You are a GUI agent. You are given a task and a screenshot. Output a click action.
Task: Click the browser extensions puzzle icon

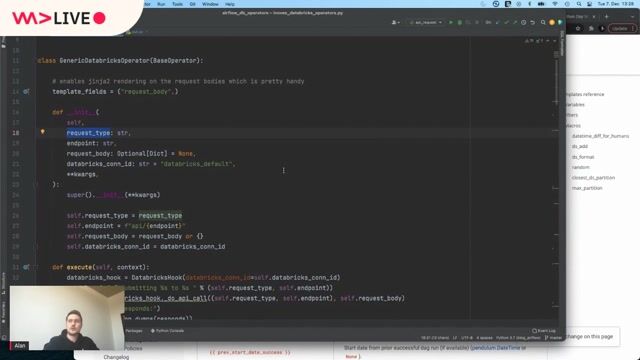coord(591,29)
